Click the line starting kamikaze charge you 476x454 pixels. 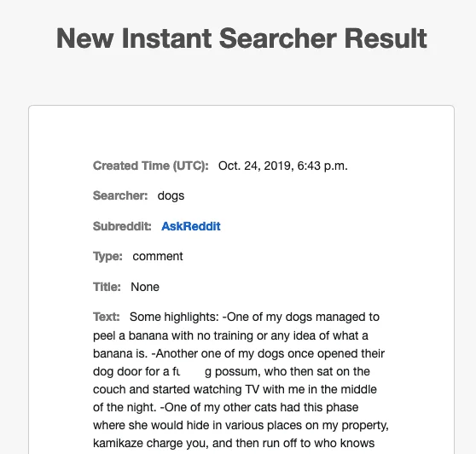(234, 443)
